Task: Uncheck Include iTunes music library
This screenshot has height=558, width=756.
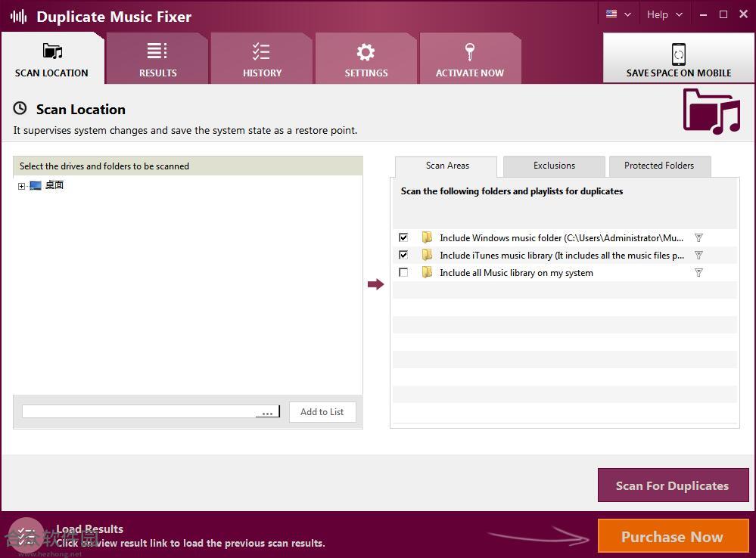Action: pyautogui.click(x=403, y=255)
